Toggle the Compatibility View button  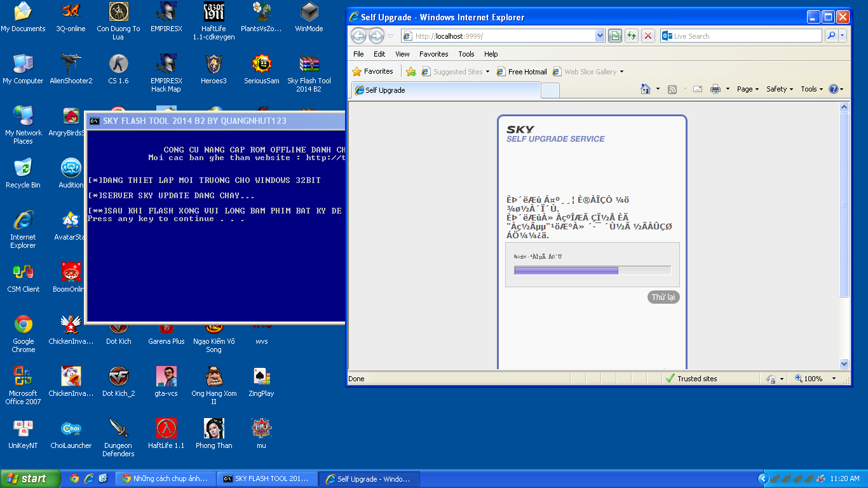tap(614, 36)
